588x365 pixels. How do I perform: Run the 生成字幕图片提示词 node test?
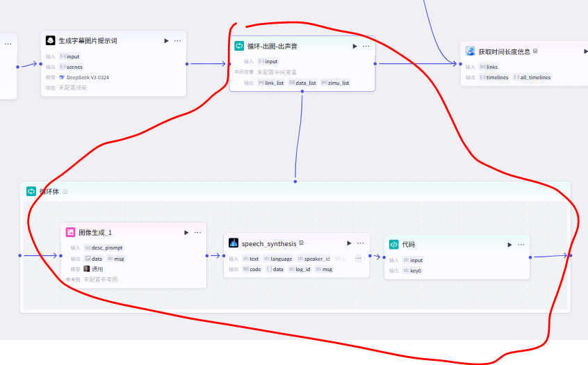[166, 41]
